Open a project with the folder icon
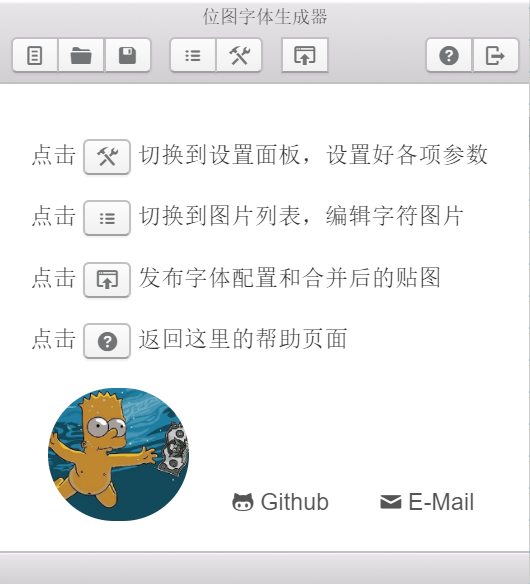This screenshot has width=530, height=584. 81,55
